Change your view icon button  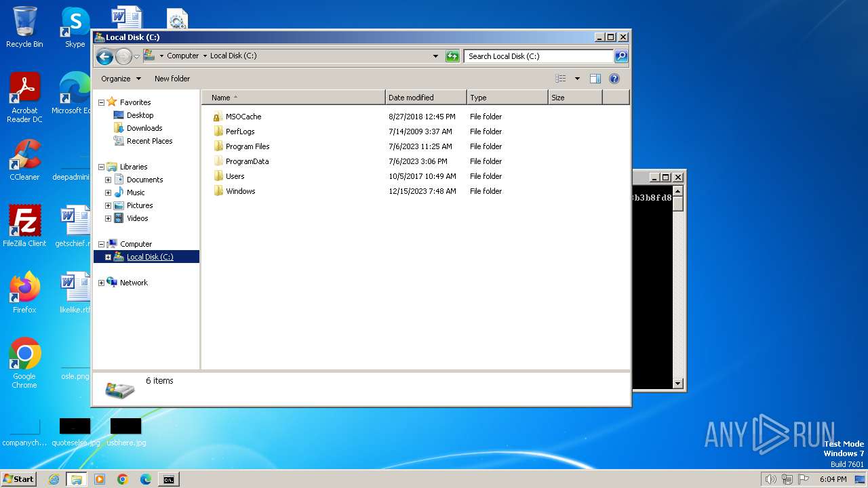tap(560, 79)
